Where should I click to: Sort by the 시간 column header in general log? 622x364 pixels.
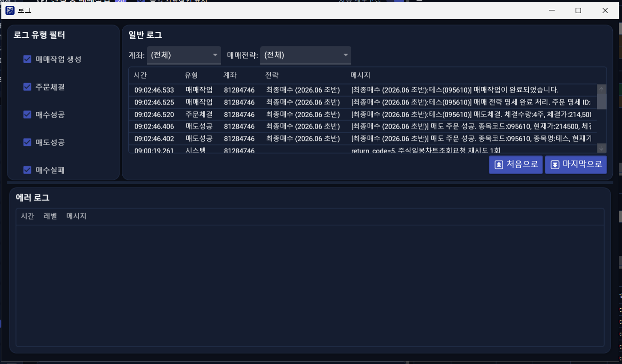pos(140,75)
